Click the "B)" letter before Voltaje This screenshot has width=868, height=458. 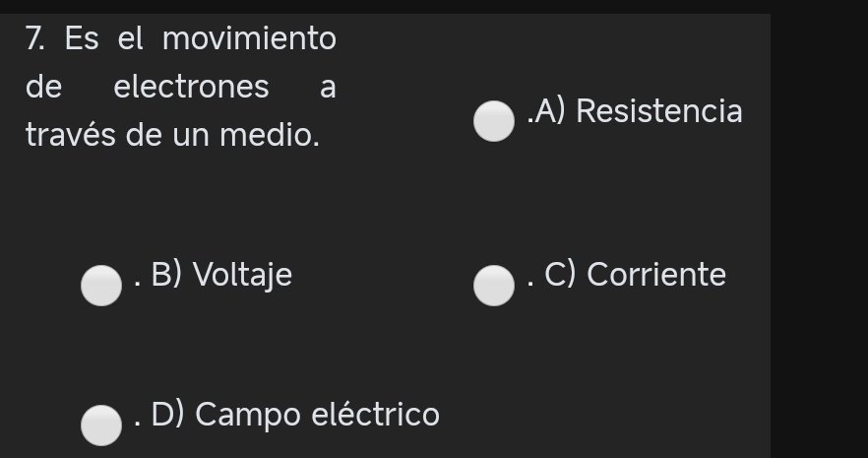coord(166,275)
